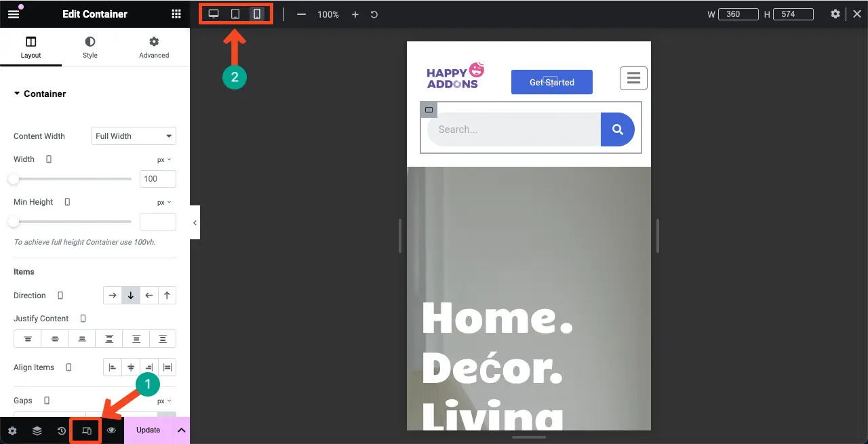Set Direction to column (down arrow)
The height and width of the screenshot is (444, 868).
(x=131, y=296)
